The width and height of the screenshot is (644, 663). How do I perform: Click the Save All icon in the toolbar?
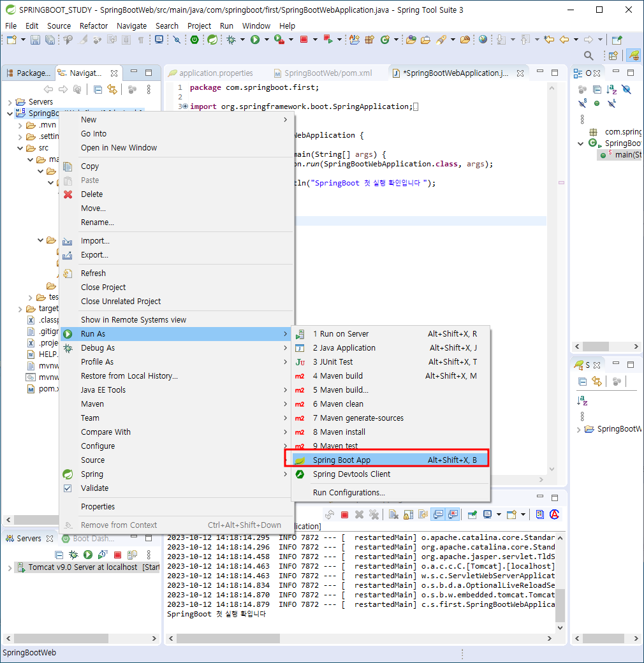click(x=50, y=40)
